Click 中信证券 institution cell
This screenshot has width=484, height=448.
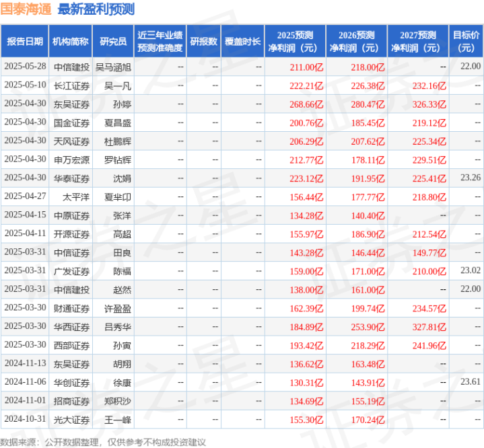(x=71, y=253)
